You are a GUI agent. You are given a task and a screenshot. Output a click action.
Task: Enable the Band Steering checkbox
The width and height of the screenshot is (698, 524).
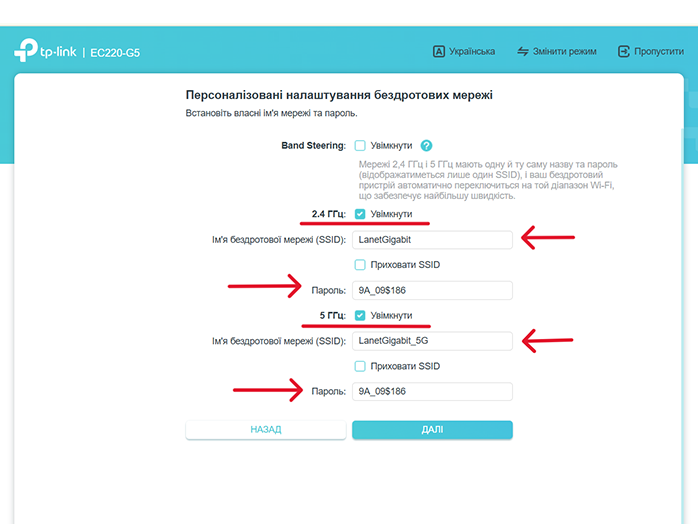360,146
